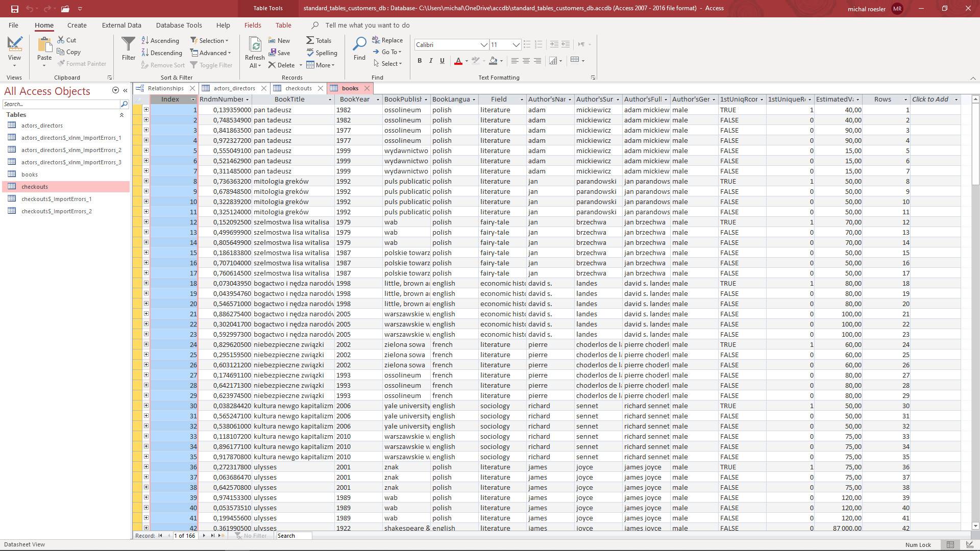This screenshot has width=980, height=551.
Task: Click the Filter funnel icon
Action: coord(129,44)
